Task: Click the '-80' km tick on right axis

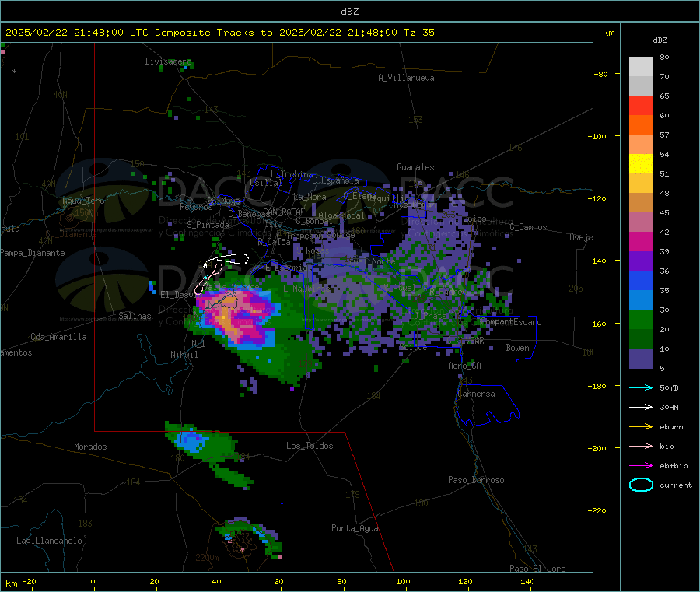Action: click(600, 74)
